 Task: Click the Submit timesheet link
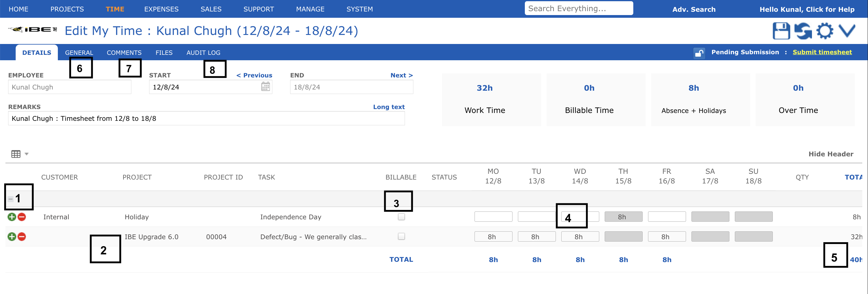823,52
